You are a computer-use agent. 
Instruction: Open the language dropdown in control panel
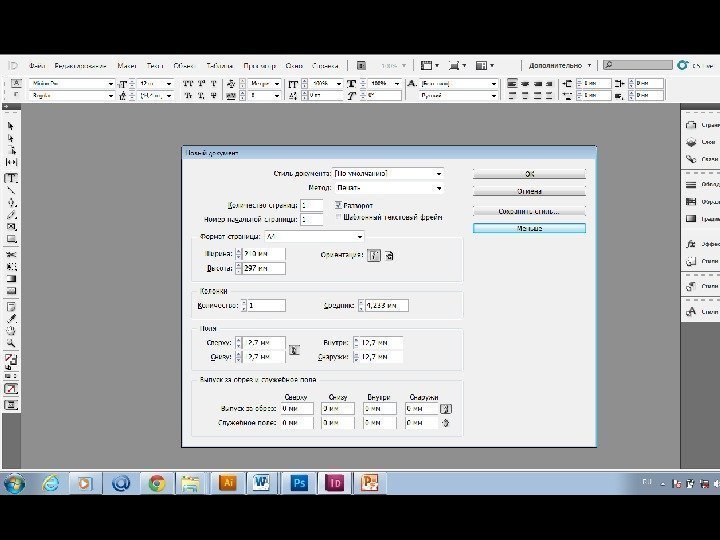(x=459, y=96)
